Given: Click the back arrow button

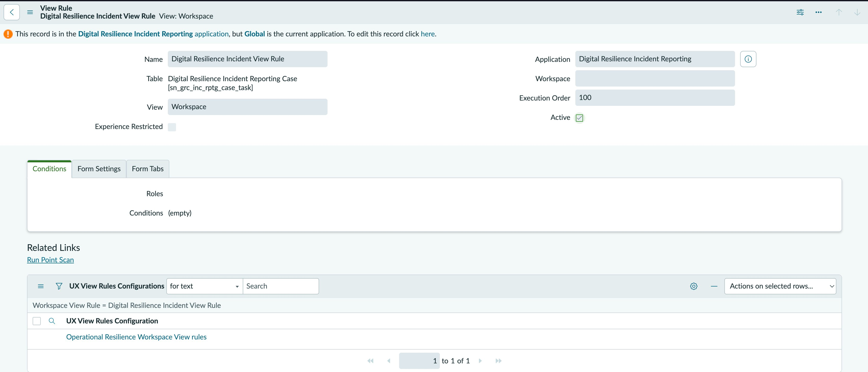Looking at the screenshot, I should point(12,12).
